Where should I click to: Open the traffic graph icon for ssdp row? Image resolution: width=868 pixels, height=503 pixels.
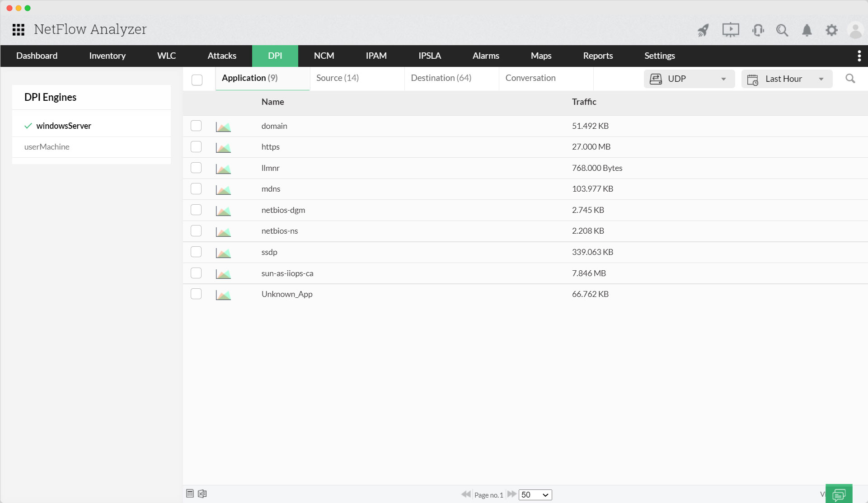click(x=223, y=253)
